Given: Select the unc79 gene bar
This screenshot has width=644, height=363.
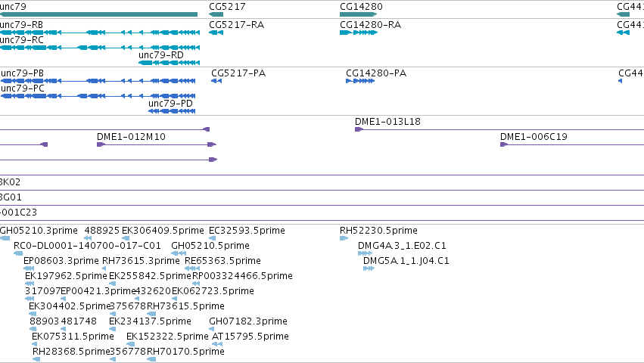Looking at the screenshot, I should tap(98, 14).
